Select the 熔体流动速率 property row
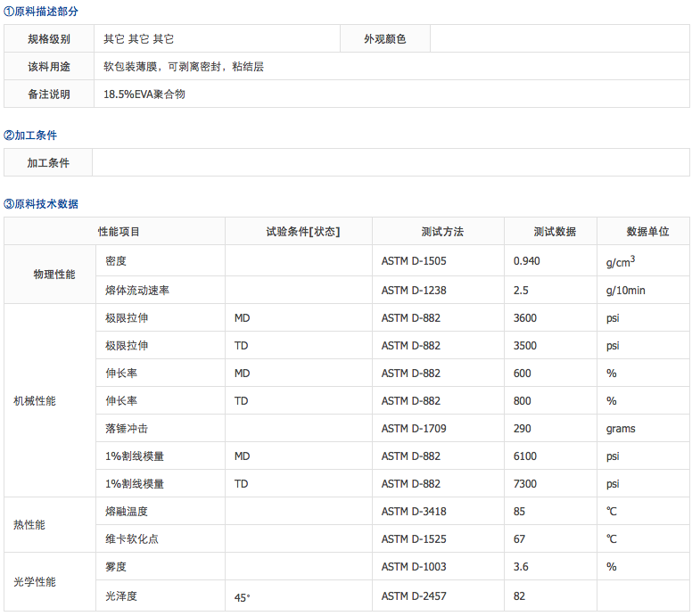Viewport: 692px width, 616px height. click(137, 290)
